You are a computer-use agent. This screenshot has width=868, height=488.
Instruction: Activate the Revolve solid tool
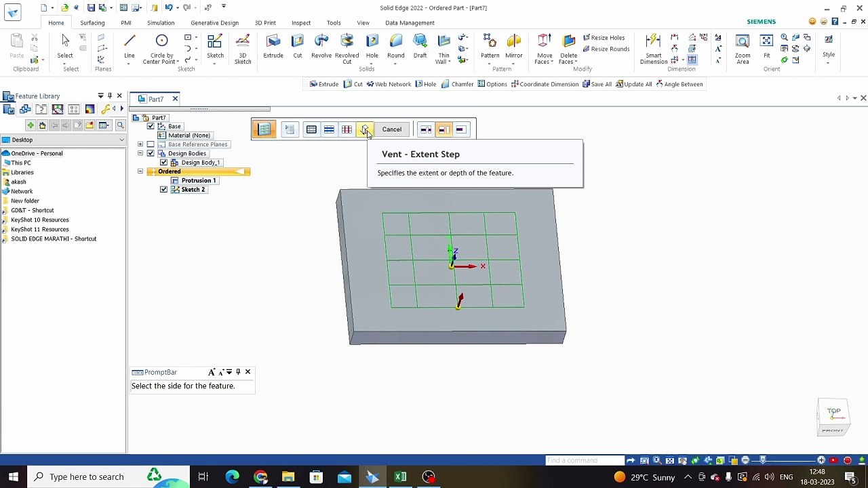tap(321, 47)
